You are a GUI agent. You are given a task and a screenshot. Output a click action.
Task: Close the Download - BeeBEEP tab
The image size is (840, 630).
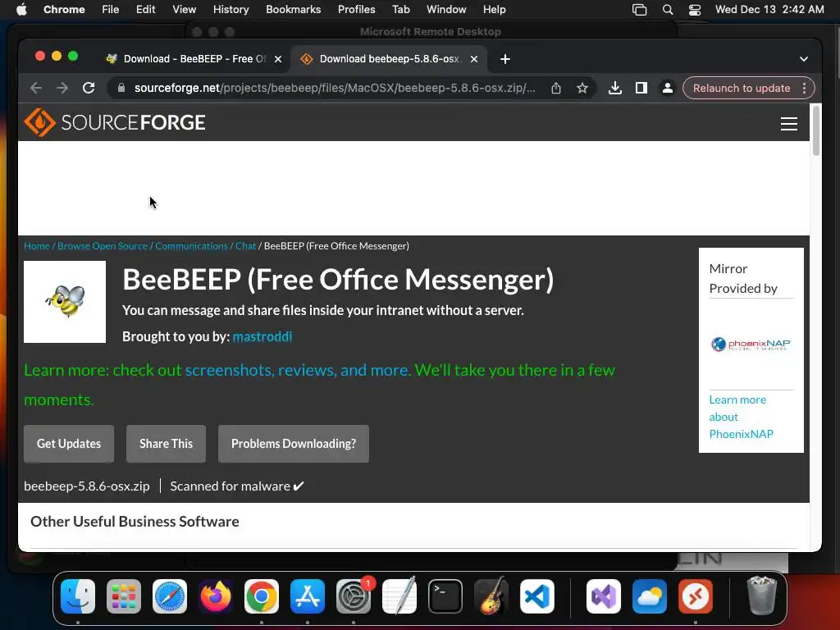tap(278, 59)
